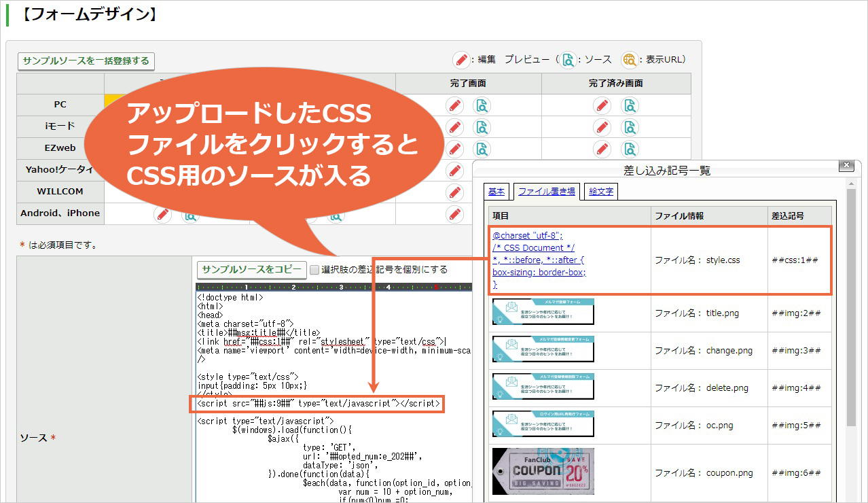The image size is (868, 503).
Task: Click the '完了済み画面' column header
Action: tap(616, 84)
